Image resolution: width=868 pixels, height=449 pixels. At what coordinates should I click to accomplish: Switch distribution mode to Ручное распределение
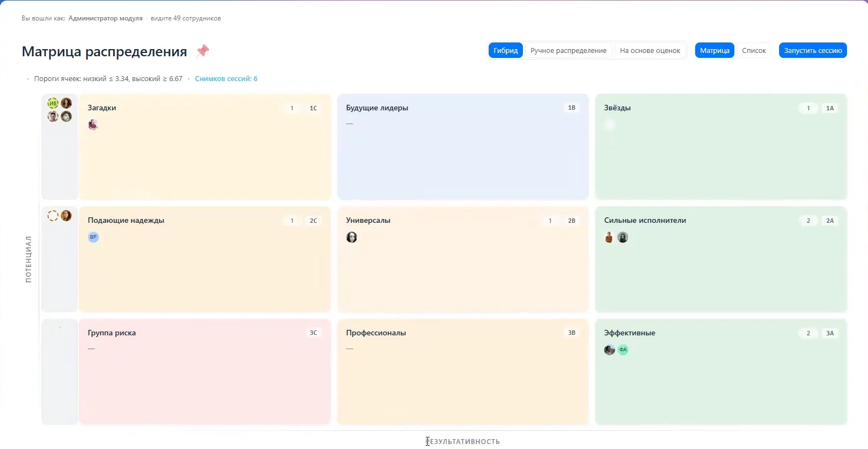568,50
